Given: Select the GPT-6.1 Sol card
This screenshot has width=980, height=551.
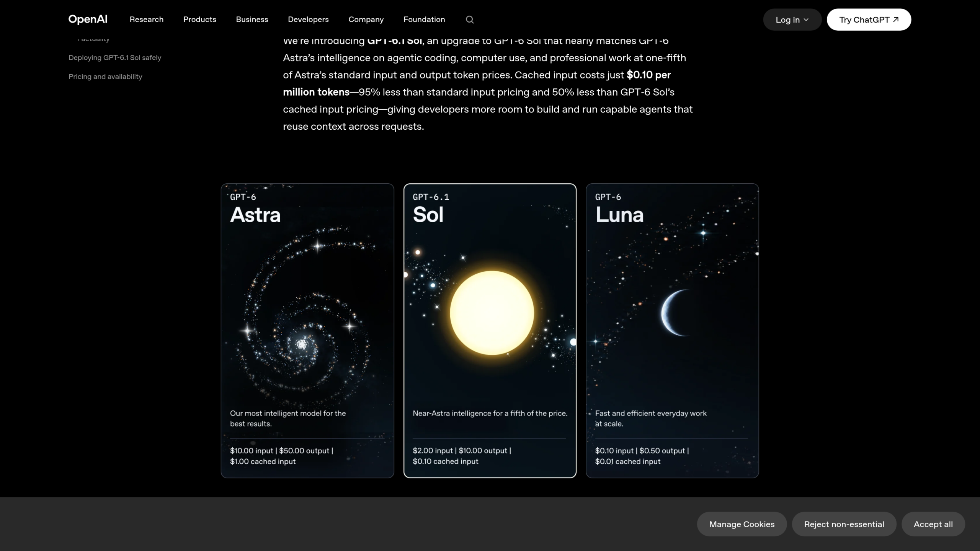Looking at the screenshot, I should 490,331.
